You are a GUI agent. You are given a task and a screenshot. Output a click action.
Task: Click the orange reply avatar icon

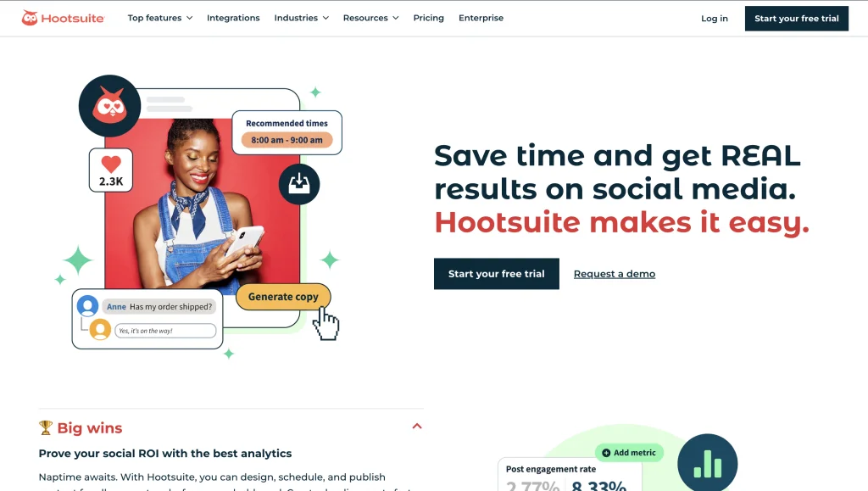[100, 330]
